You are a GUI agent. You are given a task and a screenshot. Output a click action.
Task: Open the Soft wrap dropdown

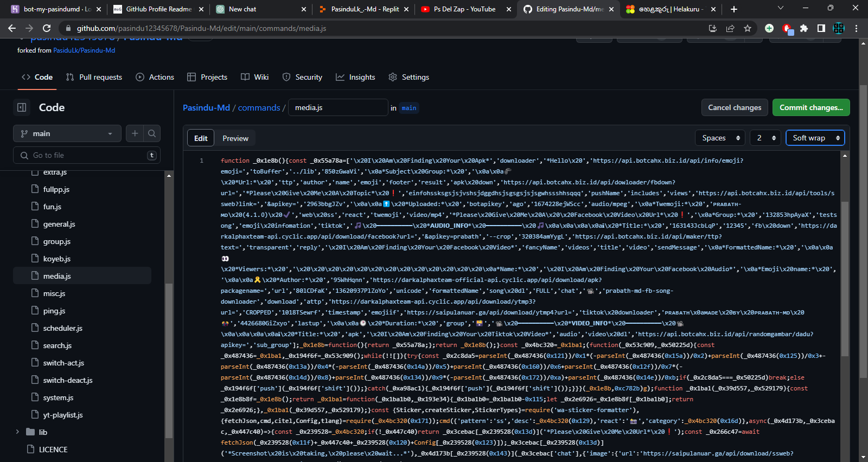point(815,138)
